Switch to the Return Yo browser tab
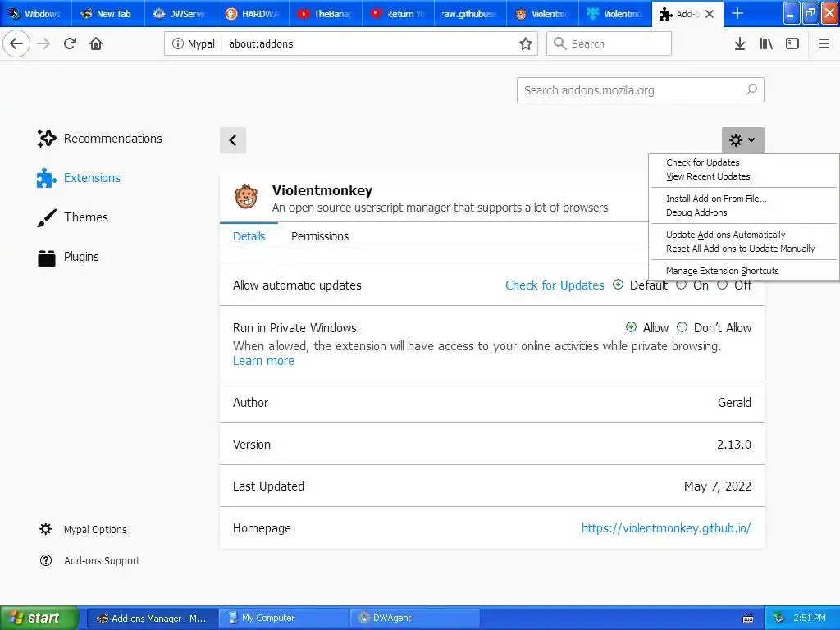Viewport: 840px width, 630px height. click(398, 14)
